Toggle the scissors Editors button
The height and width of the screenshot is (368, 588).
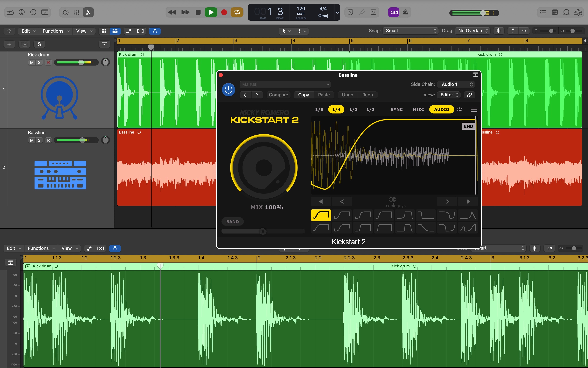(88, 12)
